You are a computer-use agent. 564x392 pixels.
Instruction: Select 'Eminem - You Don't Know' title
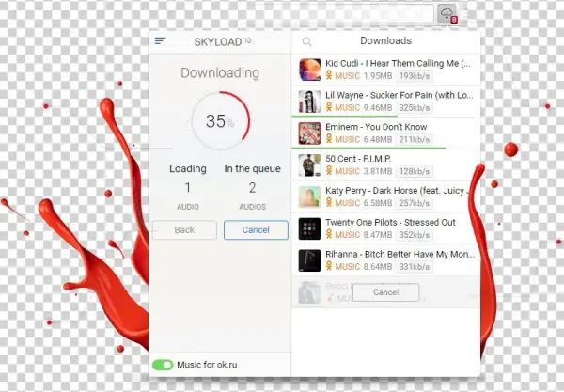(376, 127)
